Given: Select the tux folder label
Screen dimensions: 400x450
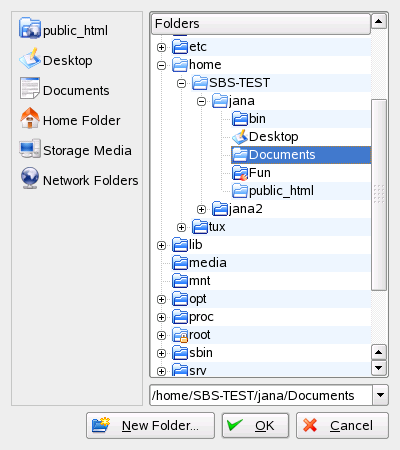Looking at the screenshot, I should [x=217, y=227].
